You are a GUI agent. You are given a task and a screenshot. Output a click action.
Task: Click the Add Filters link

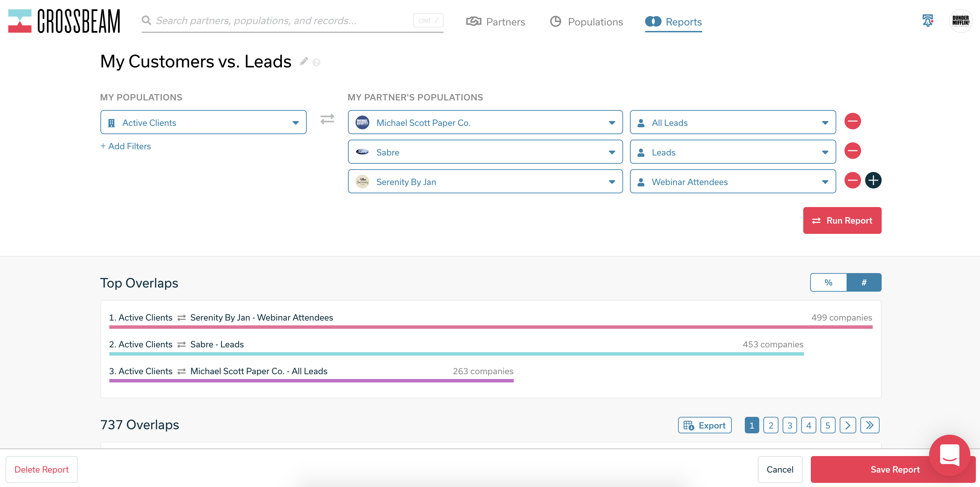126,146
